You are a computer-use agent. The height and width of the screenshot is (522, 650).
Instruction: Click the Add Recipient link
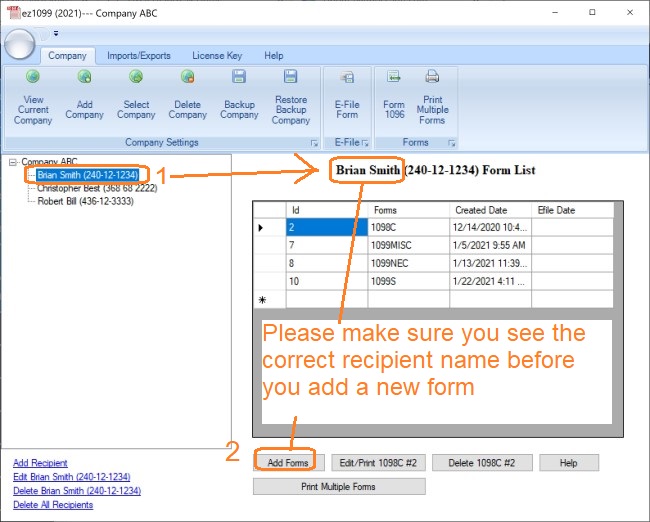coord(40,463)
